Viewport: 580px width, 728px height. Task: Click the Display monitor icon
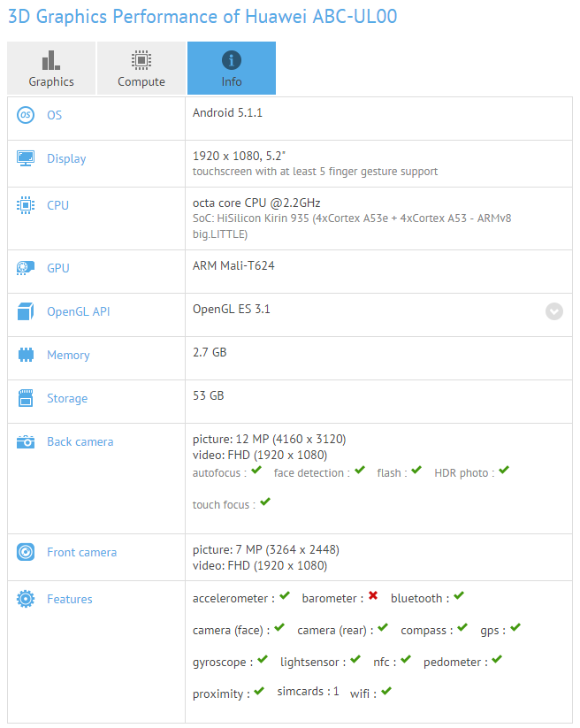pyautogui.click(x=26, y=158)
